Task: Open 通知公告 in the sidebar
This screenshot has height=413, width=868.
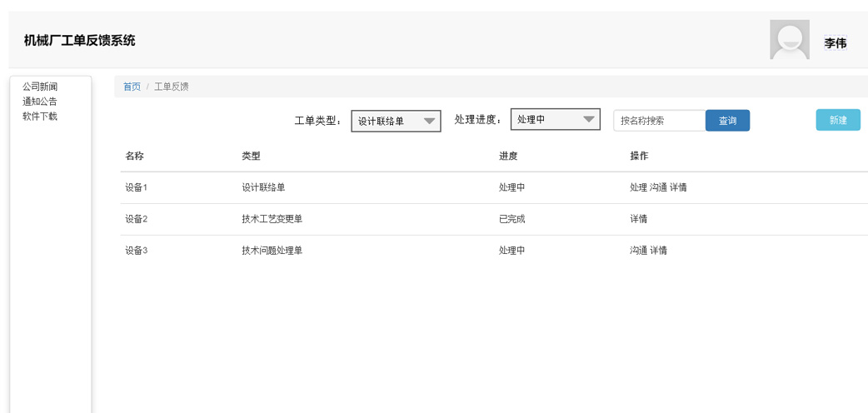Action: coord(40,102)
